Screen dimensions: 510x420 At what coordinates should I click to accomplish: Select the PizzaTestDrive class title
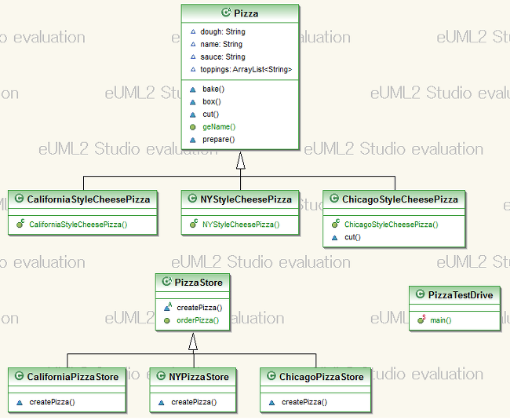pos(461,295)
